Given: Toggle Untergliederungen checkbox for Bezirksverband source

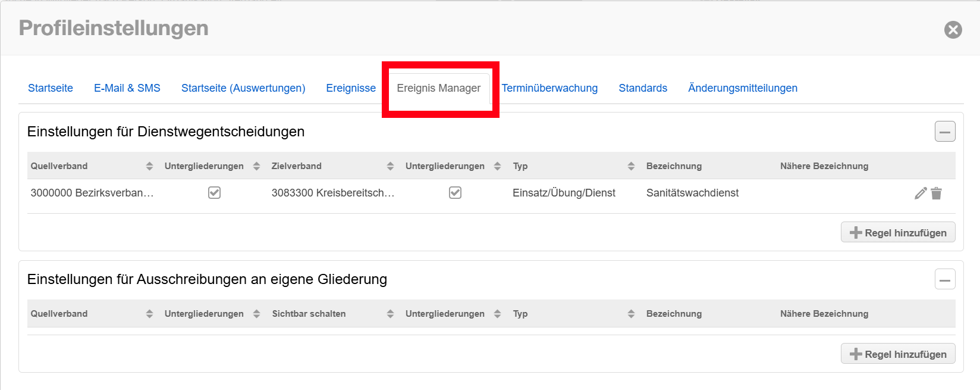Looking at the screenshot, I should tap(215, 193).
